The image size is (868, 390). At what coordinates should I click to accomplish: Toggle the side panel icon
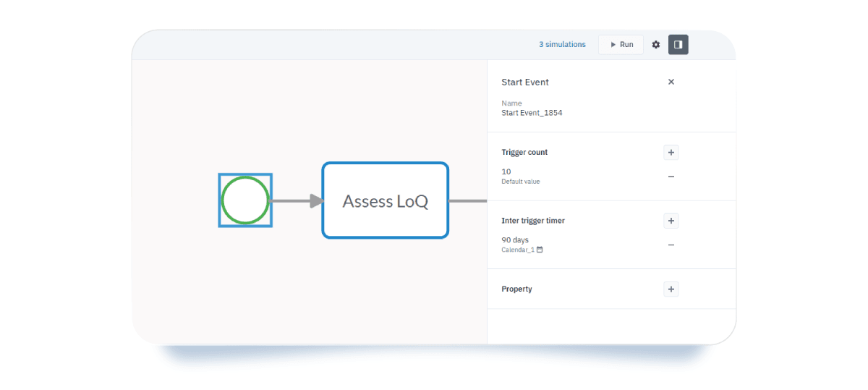click(x=678, y=45)
